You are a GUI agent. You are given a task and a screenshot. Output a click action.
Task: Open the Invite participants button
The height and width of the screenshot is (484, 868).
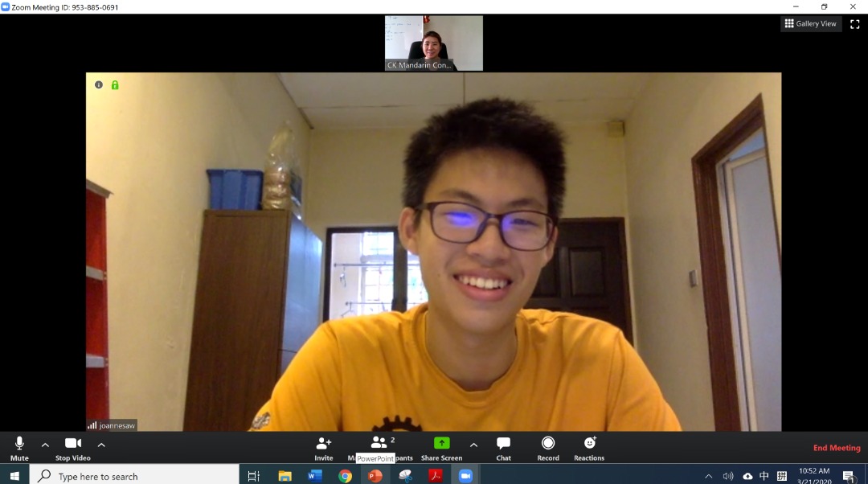tap(324, 448)
